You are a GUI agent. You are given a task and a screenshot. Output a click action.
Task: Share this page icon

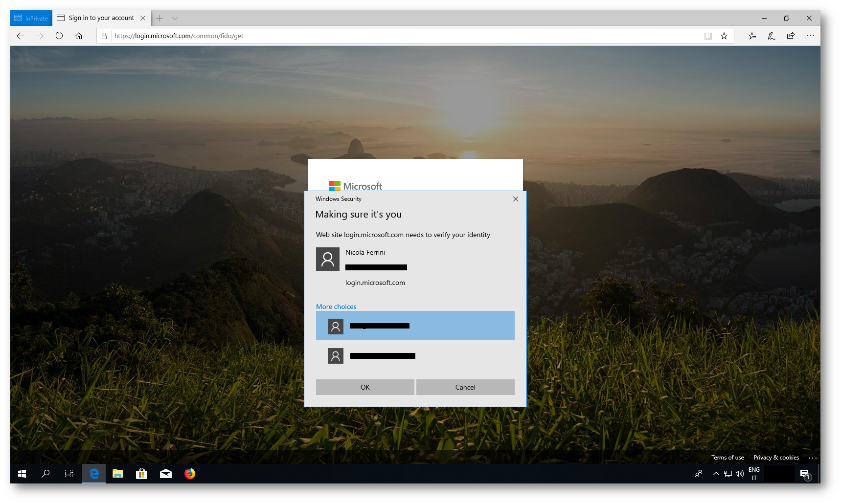point(791,36)
